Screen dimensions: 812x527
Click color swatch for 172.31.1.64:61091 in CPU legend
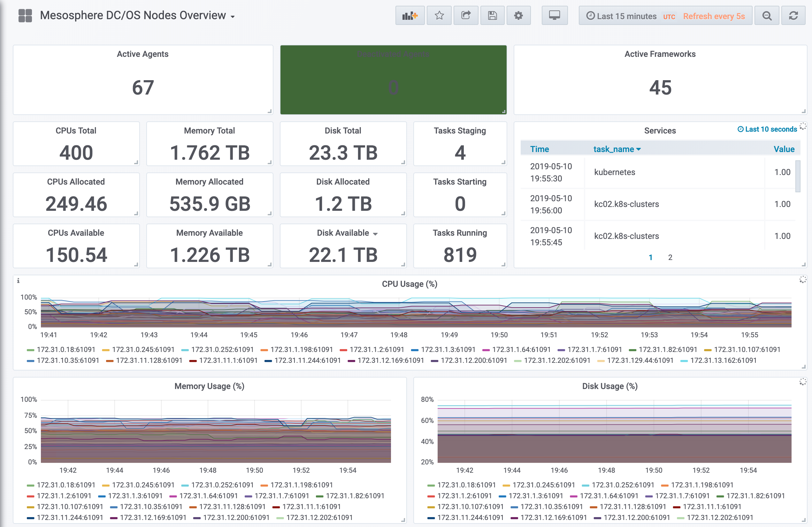[486, 350]
